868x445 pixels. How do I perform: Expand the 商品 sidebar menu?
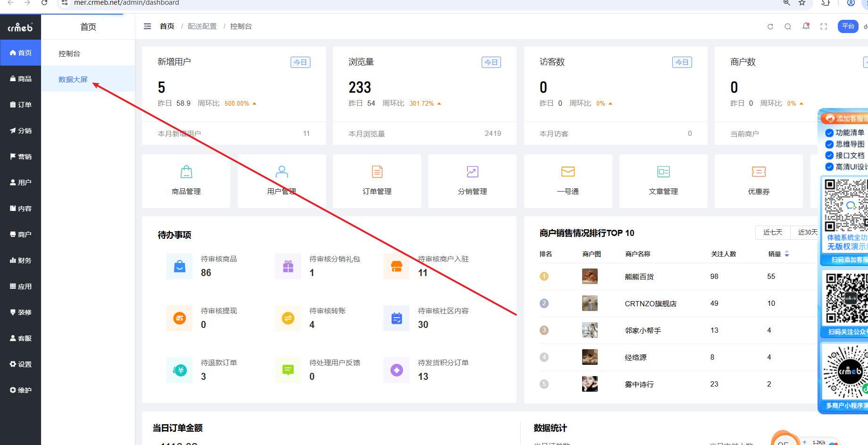click(x=21, y=79)
